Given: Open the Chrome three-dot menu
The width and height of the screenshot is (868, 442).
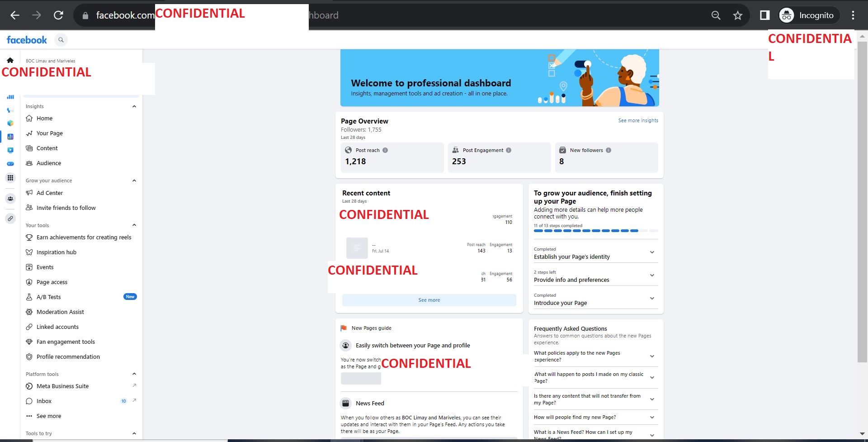Looking at the screenshot, I should pyautogui.click(x=853, y=15).
